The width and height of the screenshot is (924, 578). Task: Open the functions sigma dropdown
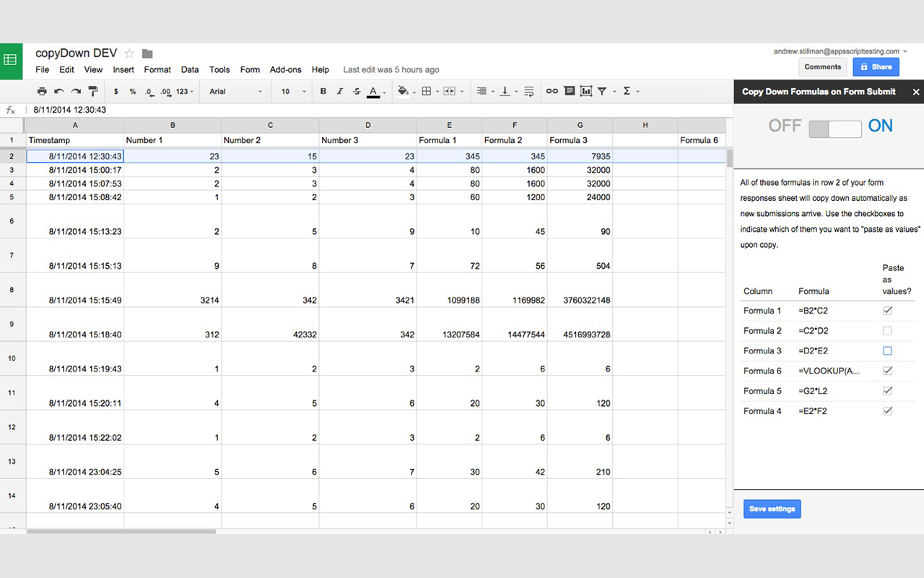(631, 92)
